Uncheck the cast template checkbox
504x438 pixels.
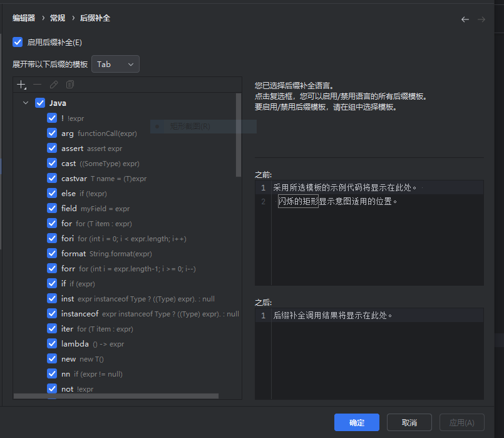52,164
